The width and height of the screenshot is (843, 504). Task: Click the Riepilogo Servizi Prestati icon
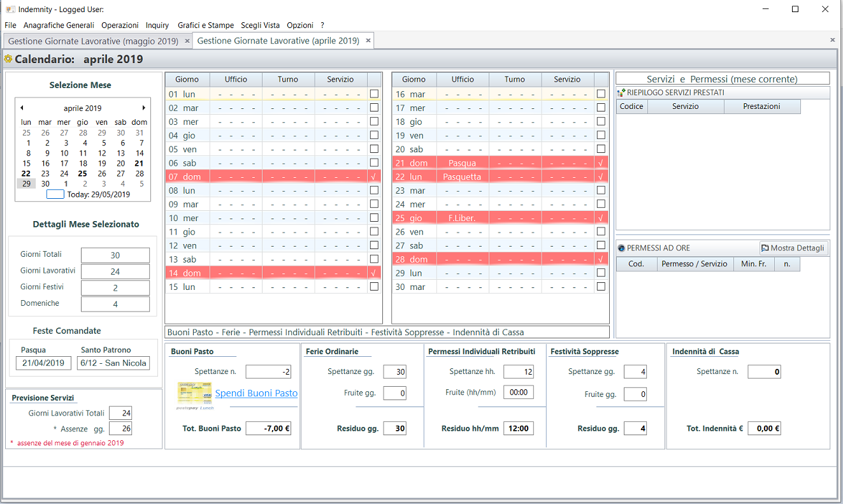621,92
